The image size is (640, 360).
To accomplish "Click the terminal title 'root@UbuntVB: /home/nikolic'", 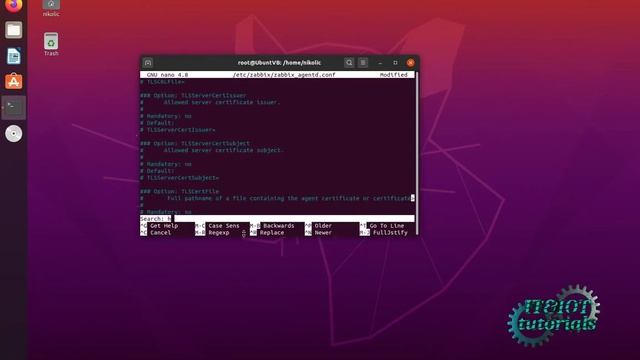I will [279, 63].
